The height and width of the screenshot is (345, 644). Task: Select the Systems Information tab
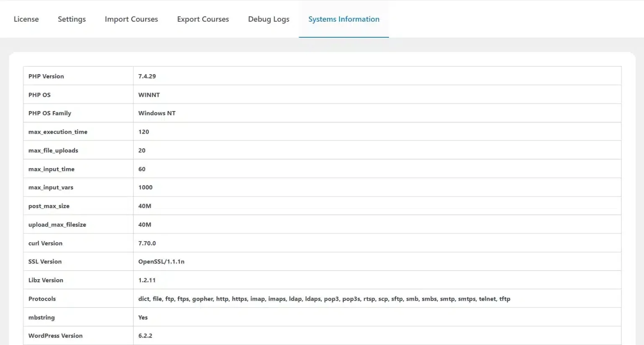pyautogui.click(x=344, y=19)
